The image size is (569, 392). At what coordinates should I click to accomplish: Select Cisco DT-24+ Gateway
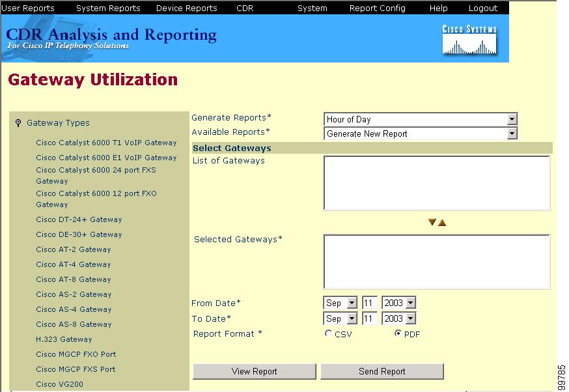[79, 219]
